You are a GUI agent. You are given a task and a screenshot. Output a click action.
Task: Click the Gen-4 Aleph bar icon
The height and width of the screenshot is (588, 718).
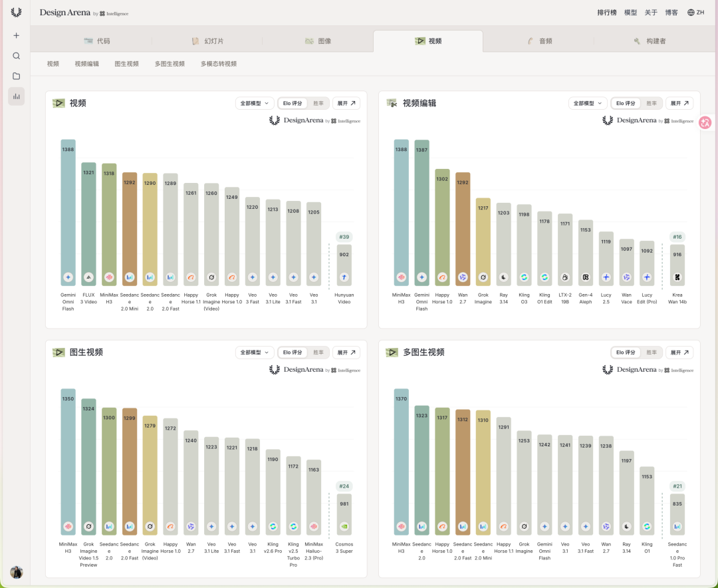(x=586, y=277)
